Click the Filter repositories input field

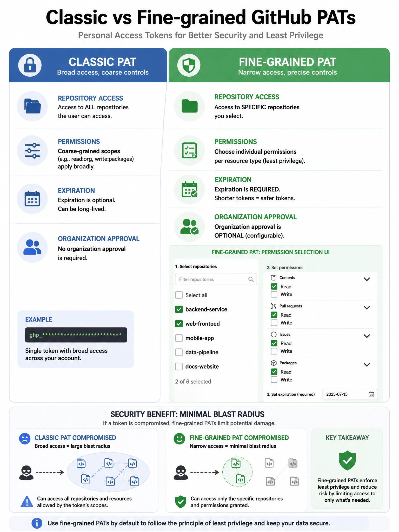(x=216, y=279)
